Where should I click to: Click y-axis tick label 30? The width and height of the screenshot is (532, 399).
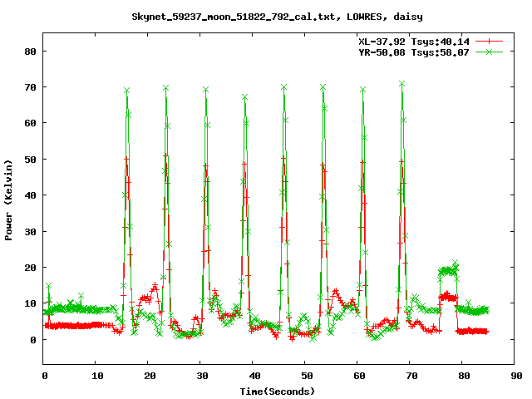[30, 232]
